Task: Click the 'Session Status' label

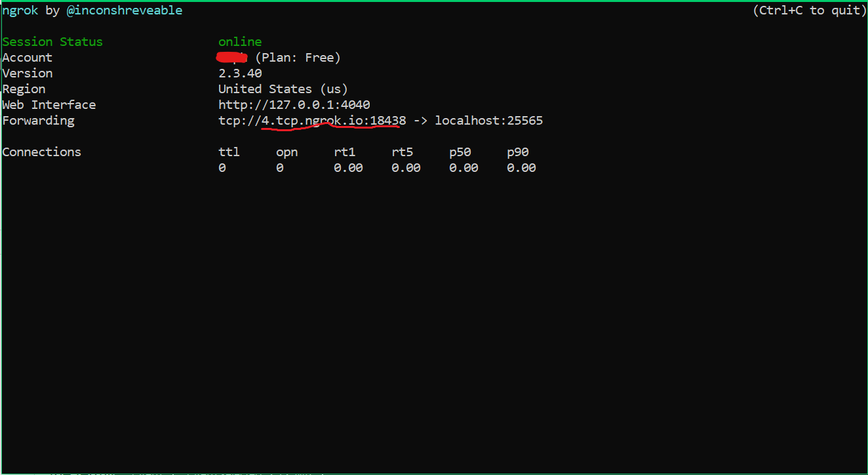Action: (x=52, y=42)
